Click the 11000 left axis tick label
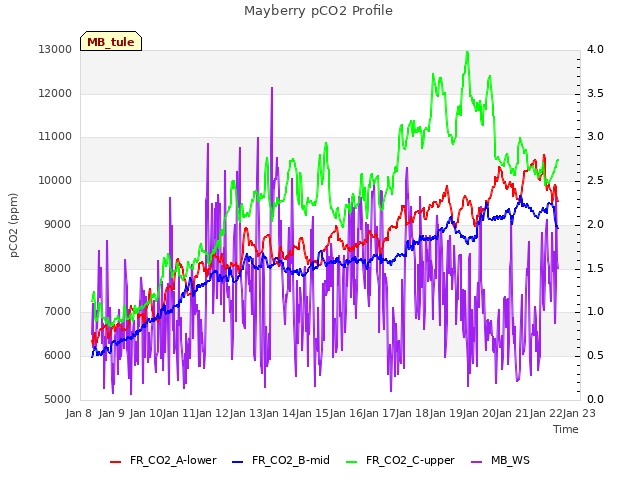The height and width of the screenshot is (480, 640). (55, 137)
